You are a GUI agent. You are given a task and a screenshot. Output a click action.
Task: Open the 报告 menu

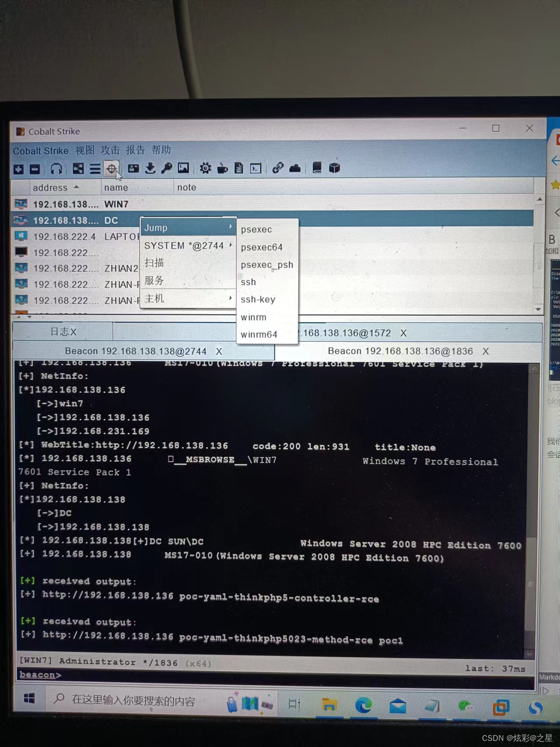136,150
